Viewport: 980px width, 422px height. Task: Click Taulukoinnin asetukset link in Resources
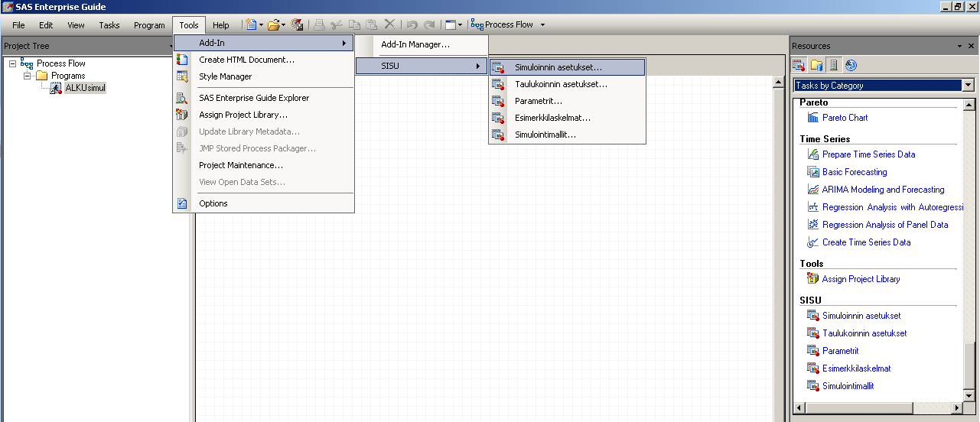(x=864, y=333)
